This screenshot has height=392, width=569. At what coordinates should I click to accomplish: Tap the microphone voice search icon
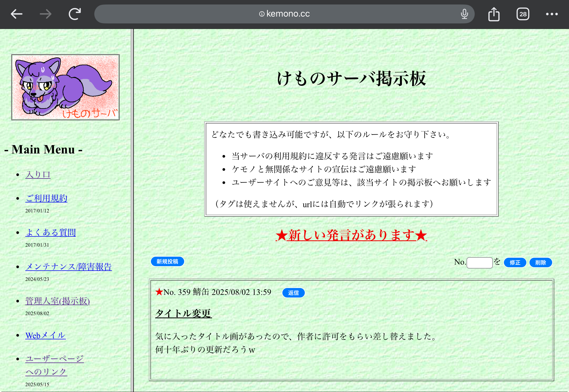464,14
